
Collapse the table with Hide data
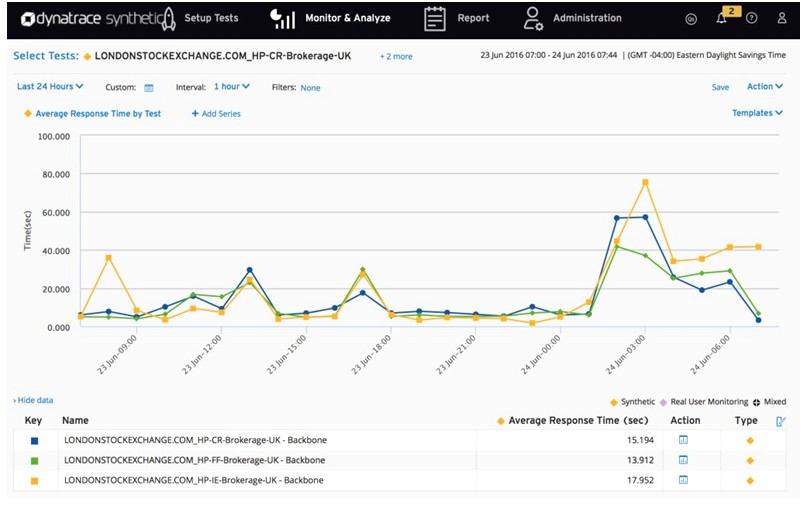coord(33,400)
